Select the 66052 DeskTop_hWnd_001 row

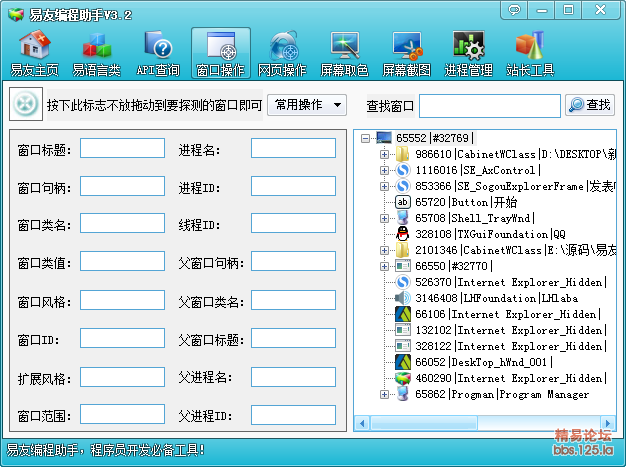(484, 362)
